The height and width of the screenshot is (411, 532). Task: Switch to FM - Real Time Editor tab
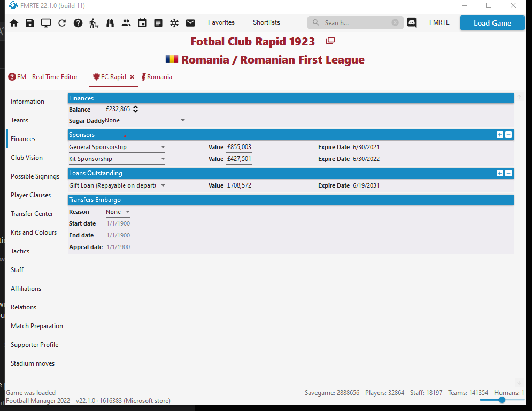[x=43, y=77]
